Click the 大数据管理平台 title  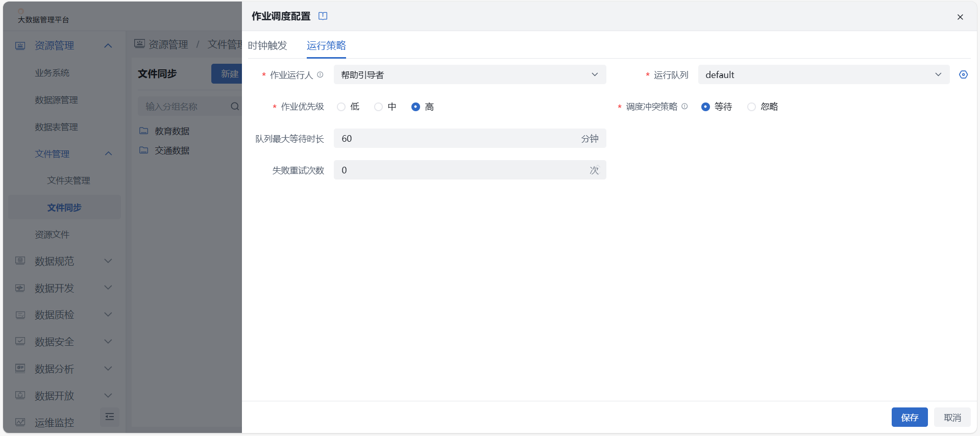pos(43,19)
